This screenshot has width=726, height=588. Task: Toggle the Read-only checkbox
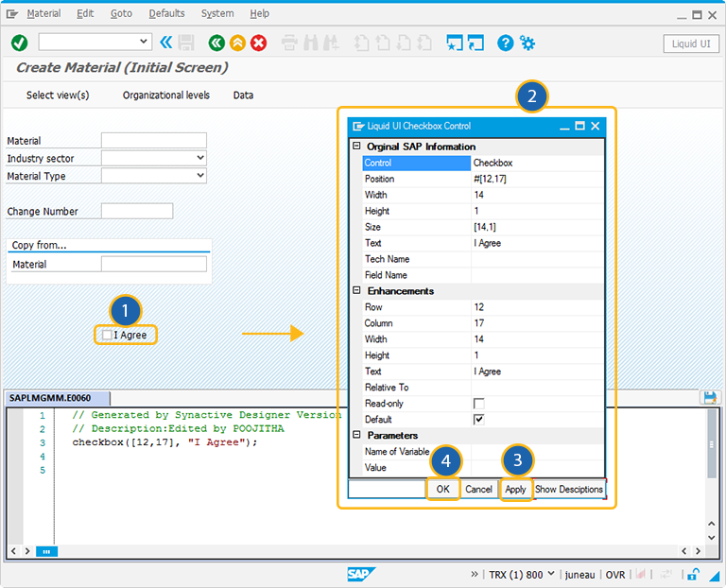pyautogui.click(x=478, y=404)
